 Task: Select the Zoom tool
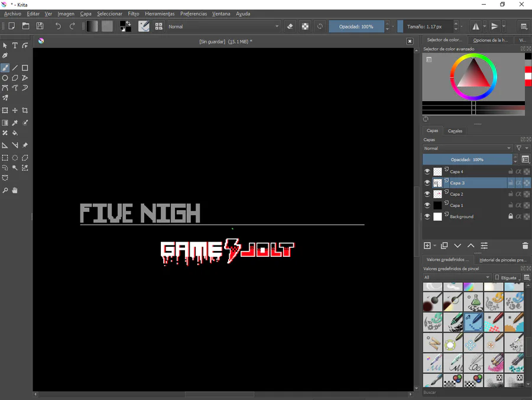tap(5, 191)
